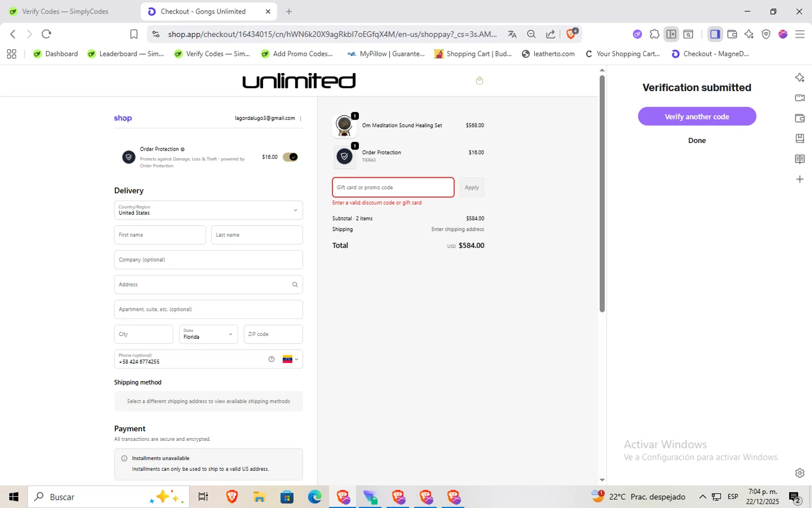Image resolution: width=812 pixels, height=508 pixels.
Task: Click the First name field
Action: click(x=160, y=235)
